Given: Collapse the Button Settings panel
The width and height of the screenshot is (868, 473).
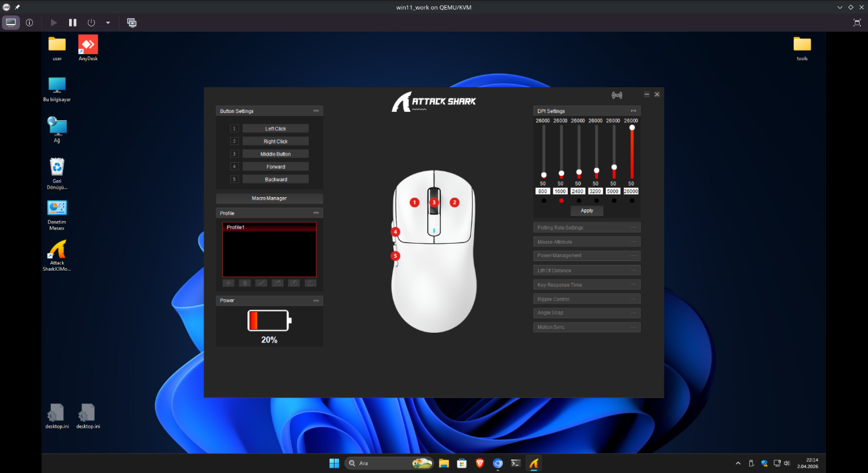Looking at the screenshot, I should tap(316, 111).
